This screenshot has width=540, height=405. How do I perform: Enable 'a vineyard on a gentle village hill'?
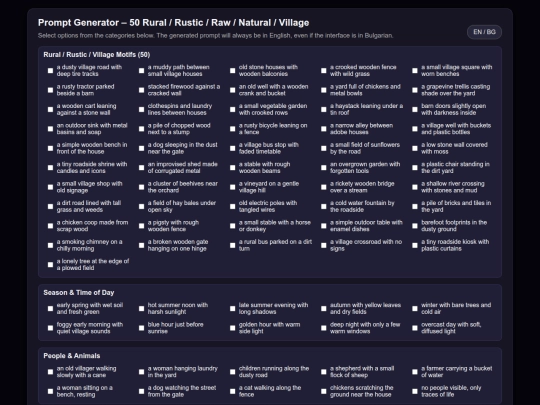(x=233, y=187)
